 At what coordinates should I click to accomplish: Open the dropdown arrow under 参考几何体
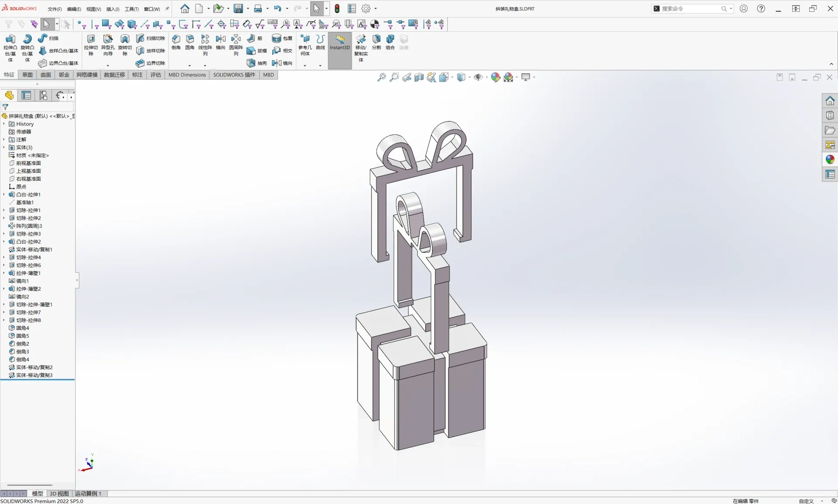tap(305, 65)
